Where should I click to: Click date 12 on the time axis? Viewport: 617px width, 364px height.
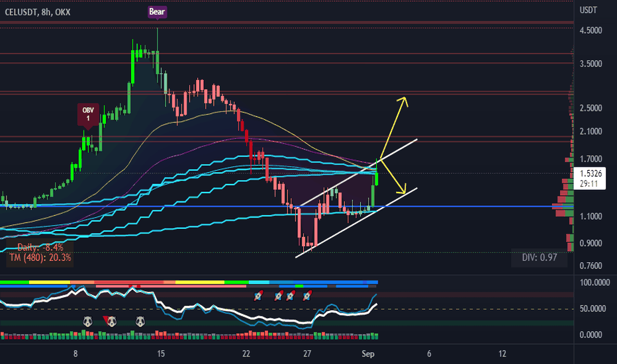[502, 354]
